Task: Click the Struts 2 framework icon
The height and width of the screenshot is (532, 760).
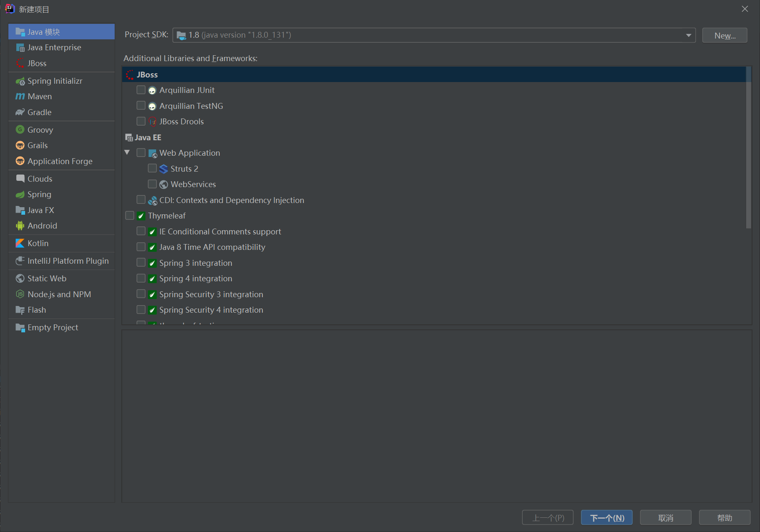Action: tap(164, 169)
